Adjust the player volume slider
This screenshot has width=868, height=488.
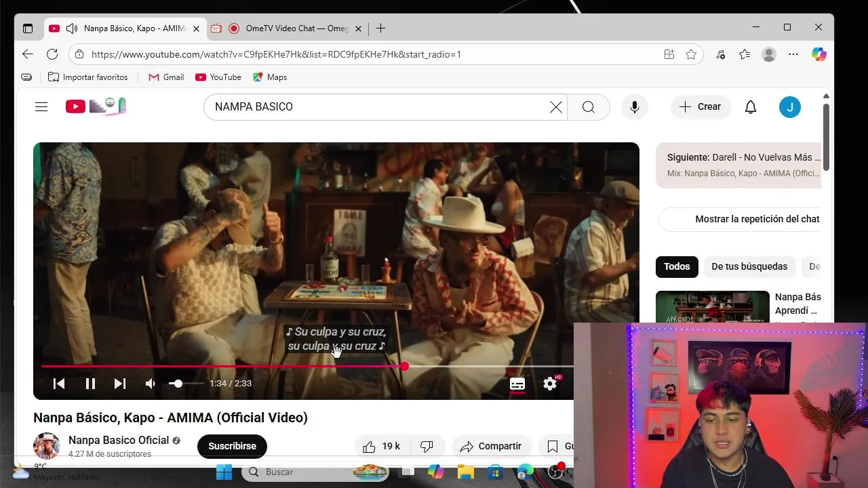coord(186,384)
